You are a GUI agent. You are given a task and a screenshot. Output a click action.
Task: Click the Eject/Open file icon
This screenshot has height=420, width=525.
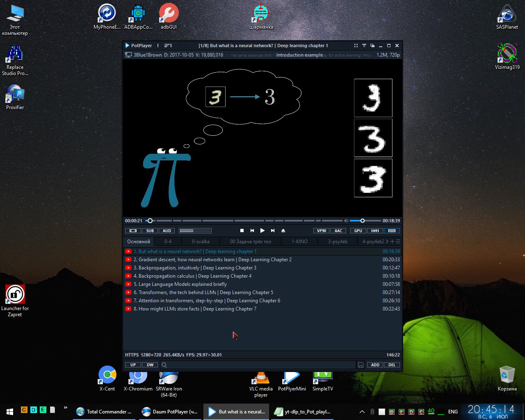tap(283, 231)
